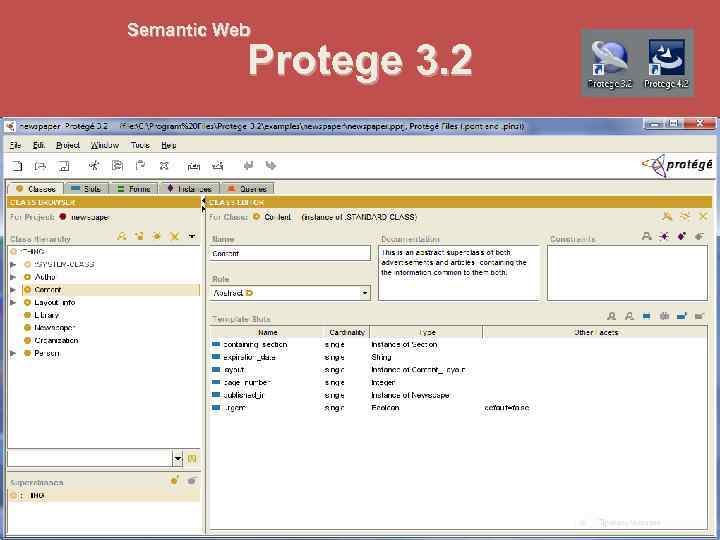720x540 pixels.
Task: Open the Project menu
Action: [x=68, y=145]
